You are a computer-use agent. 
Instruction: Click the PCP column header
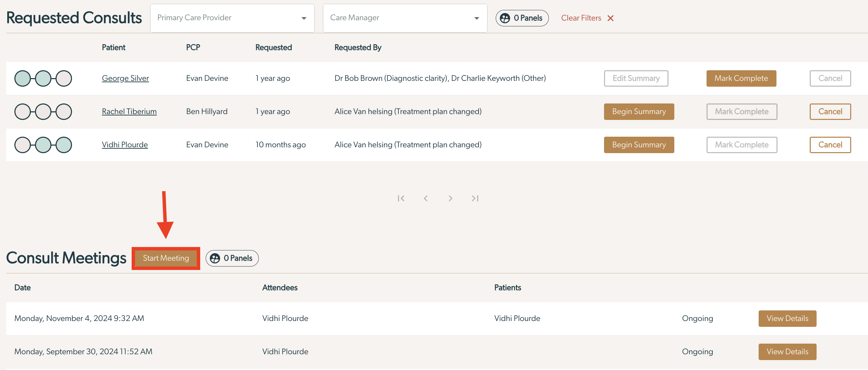[193, 48]
